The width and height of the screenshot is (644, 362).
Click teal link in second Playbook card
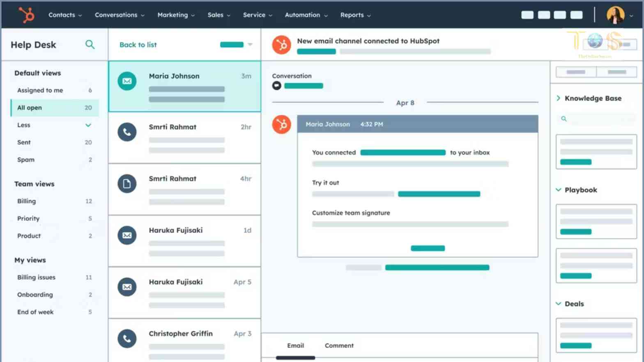(576, 276)
